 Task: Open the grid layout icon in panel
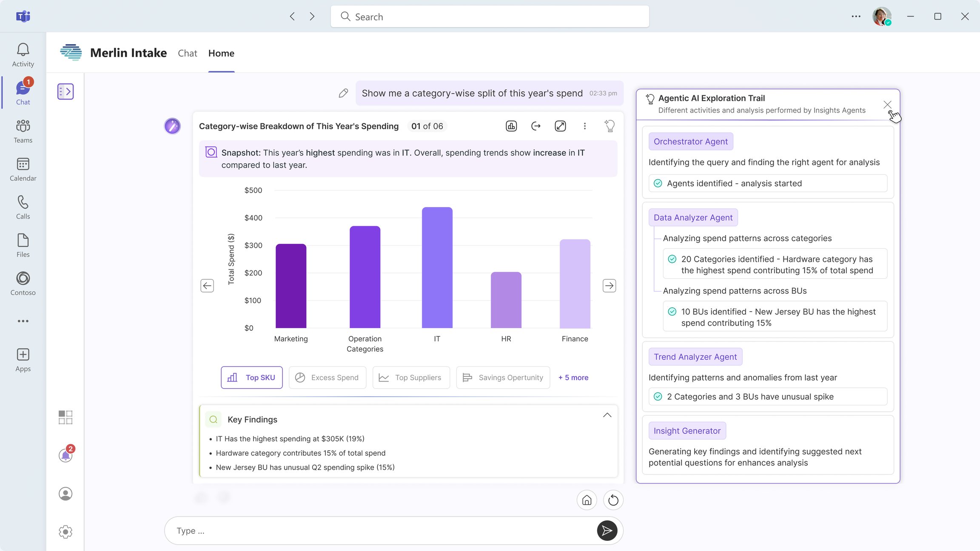pyautogui.click(x=66, y=417)
